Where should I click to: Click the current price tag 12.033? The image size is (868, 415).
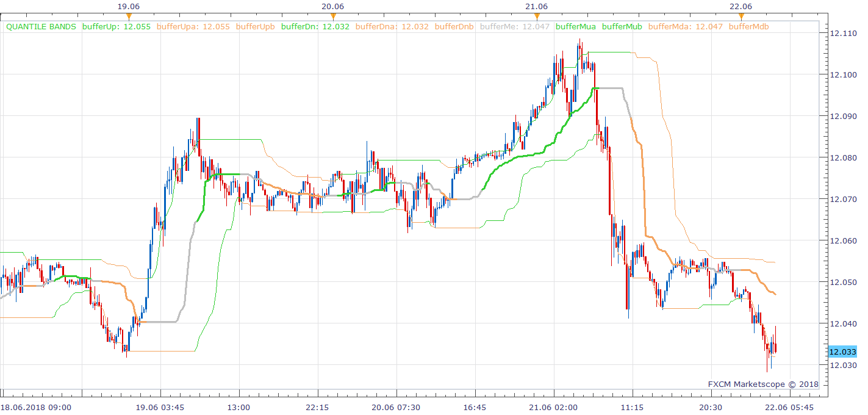point(842,352)
